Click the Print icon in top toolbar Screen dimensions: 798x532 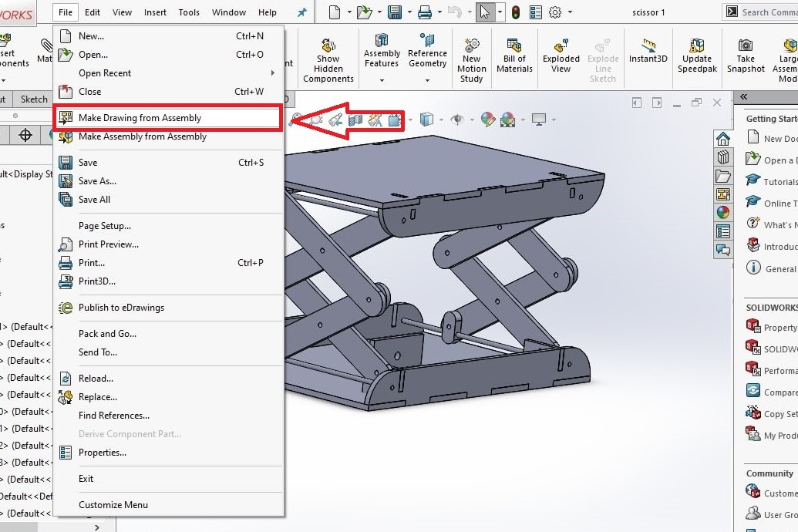click(x=425, y=12)
